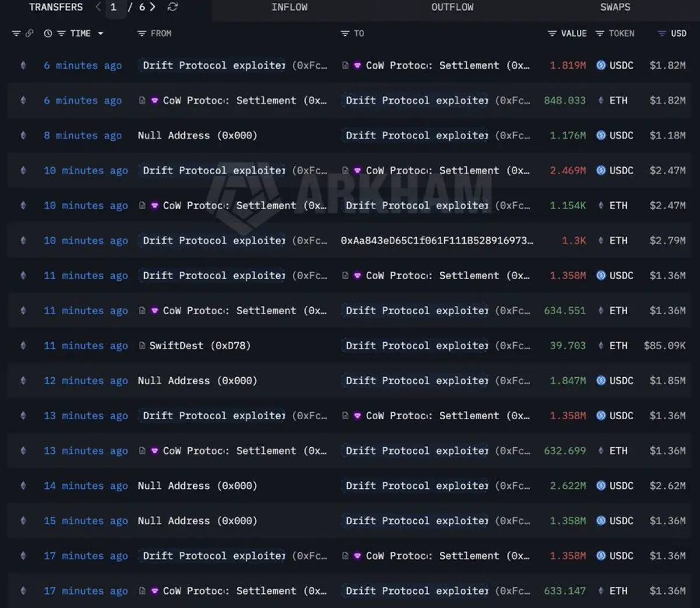Click value 39.703

(x=568, y=346)
